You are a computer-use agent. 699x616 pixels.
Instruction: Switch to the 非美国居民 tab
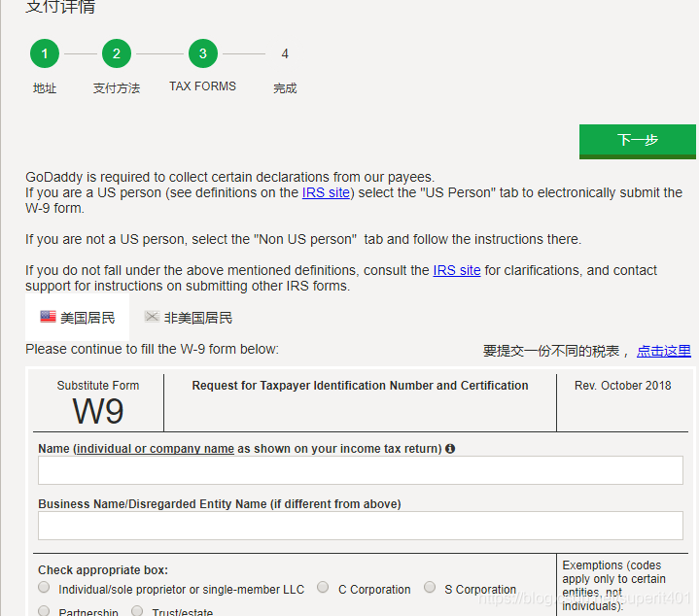pos(189,318)
